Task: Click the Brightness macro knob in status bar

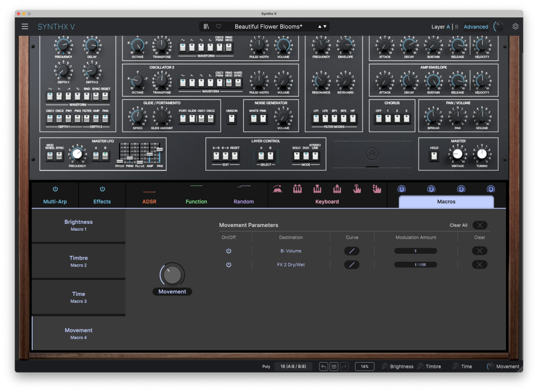Action: 385,367
